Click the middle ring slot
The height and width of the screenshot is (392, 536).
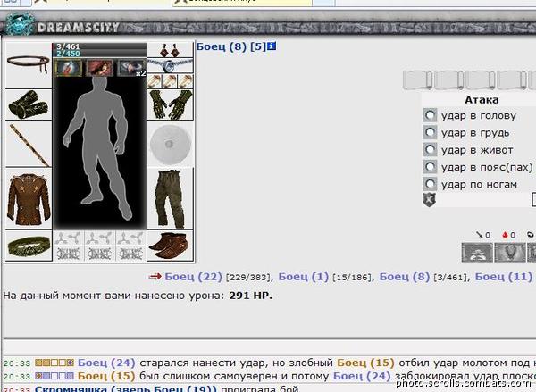[x=170, y=81]
